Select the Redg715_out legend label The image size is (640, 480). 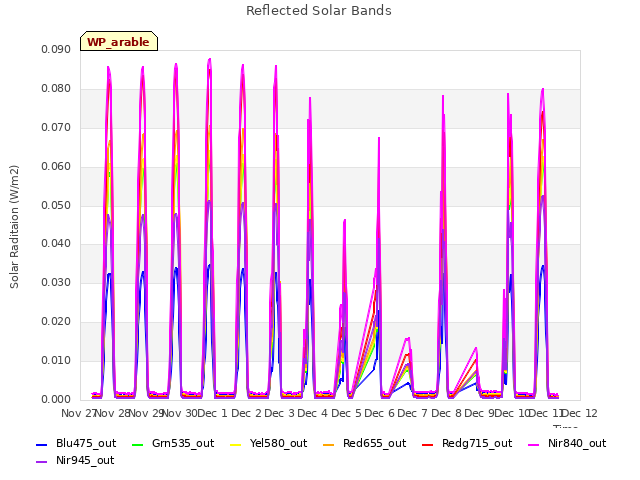(477, 443)
